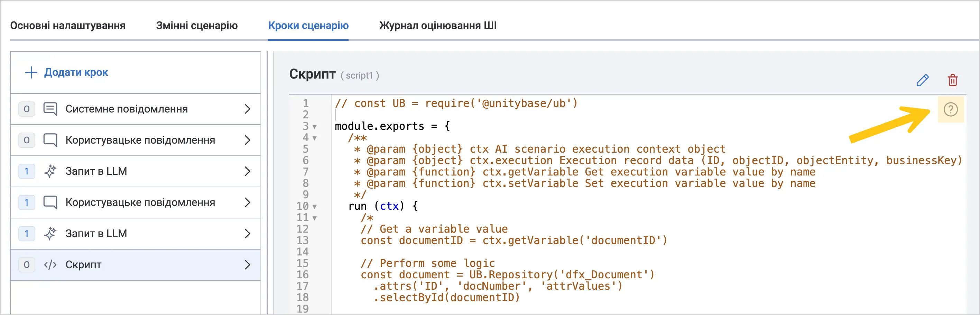The image size is (980, 315).
Task: Click the second Користувацьке повідомлення chat bubble icon
Action: (x=50, y=202)
